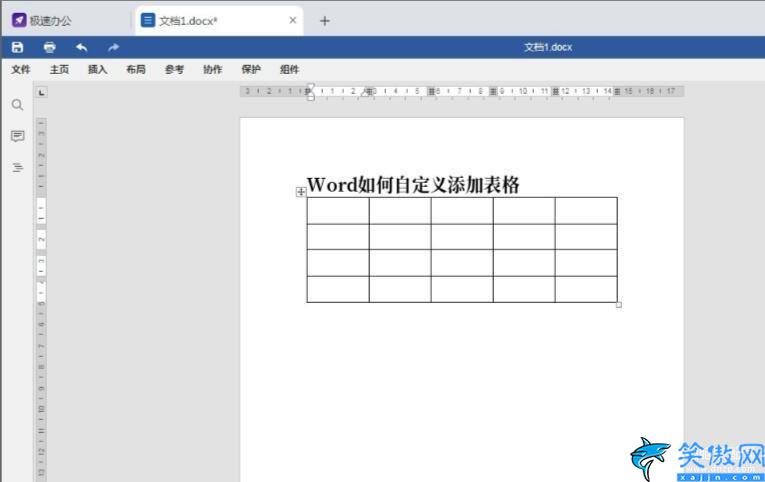Close the 文档1.docx tab
This screenshot has width=765, height=482.
293,20
